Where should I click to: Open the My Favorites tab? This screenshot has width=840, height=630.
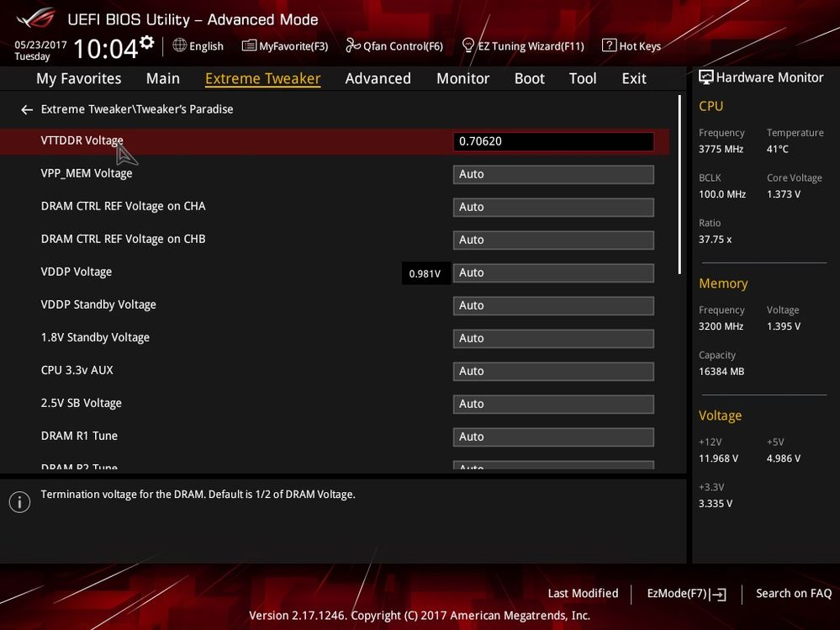[79, 78]
